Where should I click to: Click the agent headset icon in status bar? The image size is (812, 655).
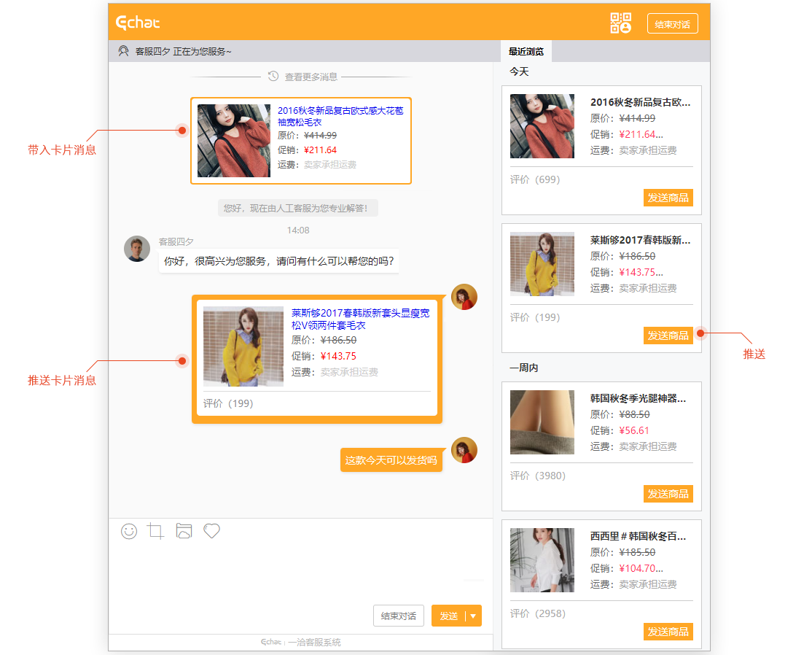click(123, 51)
